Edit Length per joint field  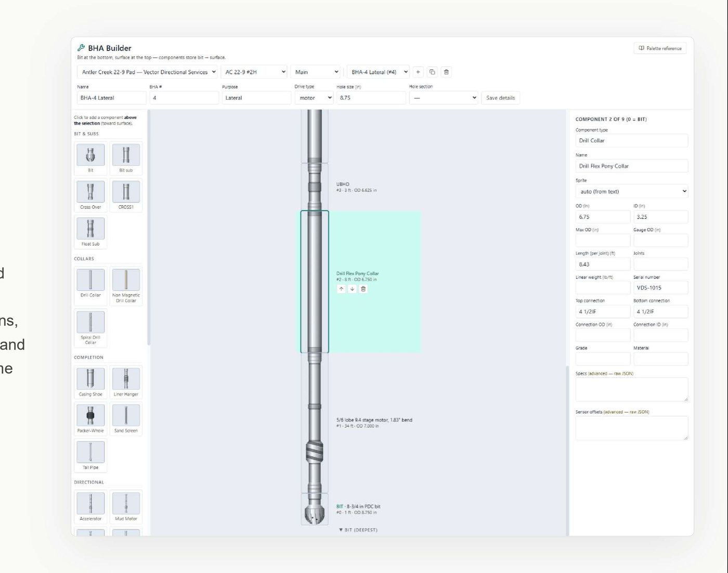pos(603,264)
